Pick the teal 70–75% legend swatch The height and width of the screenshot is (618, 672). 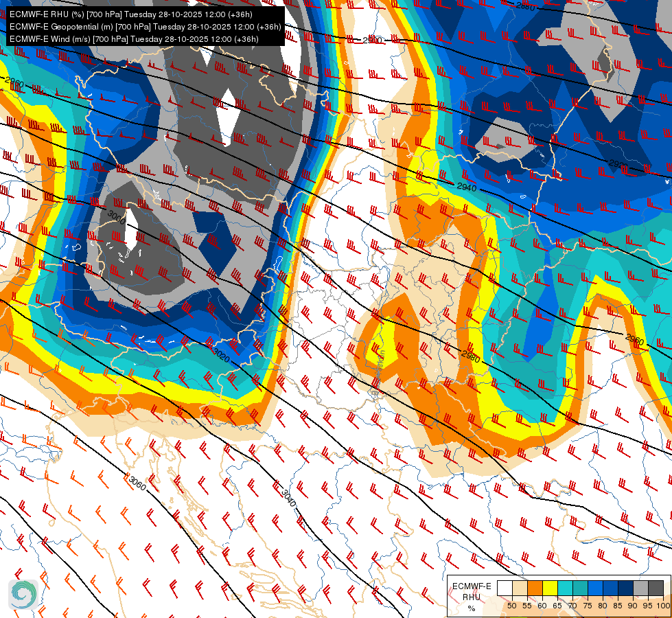(580, 588)
